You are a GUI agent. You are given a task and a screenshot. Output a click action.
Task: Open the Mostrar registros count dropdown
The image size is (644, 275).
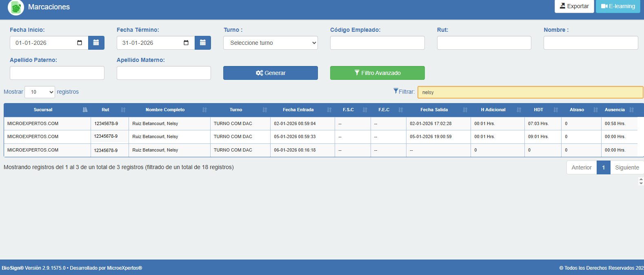(40, 92)
